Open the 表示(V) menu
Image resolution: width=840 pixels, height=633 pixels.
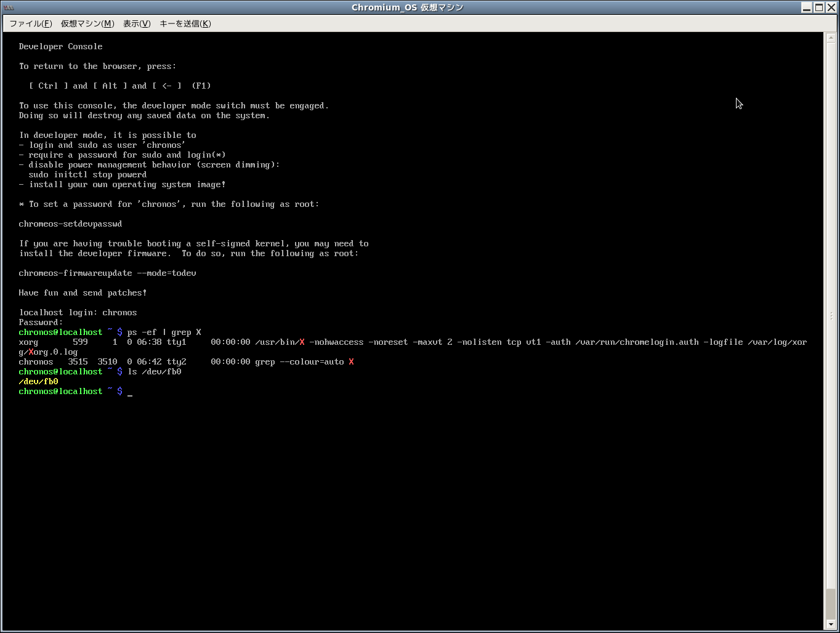[136, 24]
